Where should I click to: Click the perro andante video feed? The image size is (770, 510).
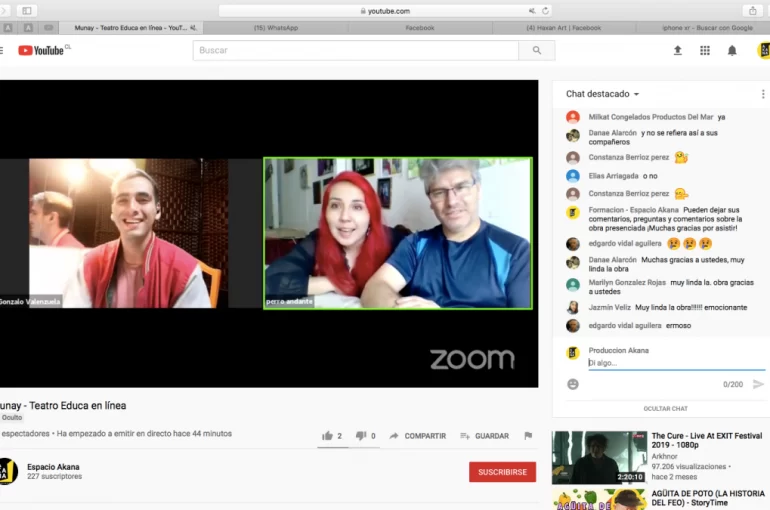398,233
